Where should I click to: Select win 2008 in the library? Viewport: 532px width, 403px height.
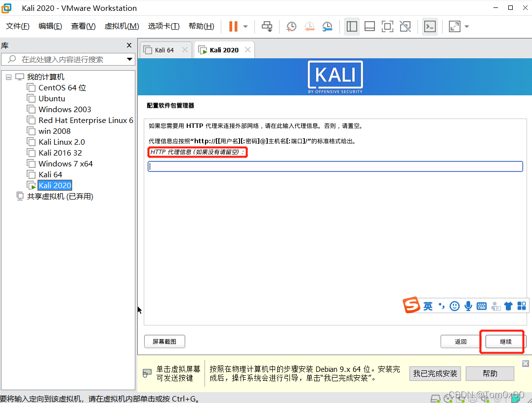(54, 131)
